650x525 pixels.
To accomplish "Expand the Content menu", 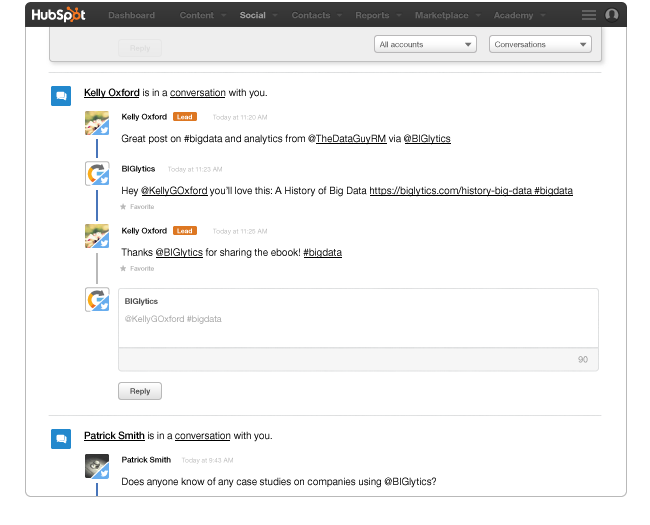I will [x=202, y=15].
